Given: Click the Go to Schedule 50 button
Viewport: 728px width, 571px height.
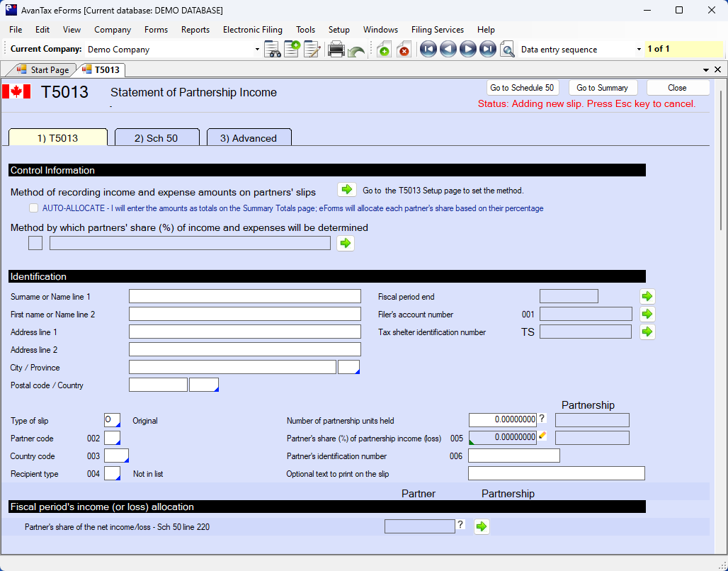Looking at the screenshot, I should coord(523,88).
